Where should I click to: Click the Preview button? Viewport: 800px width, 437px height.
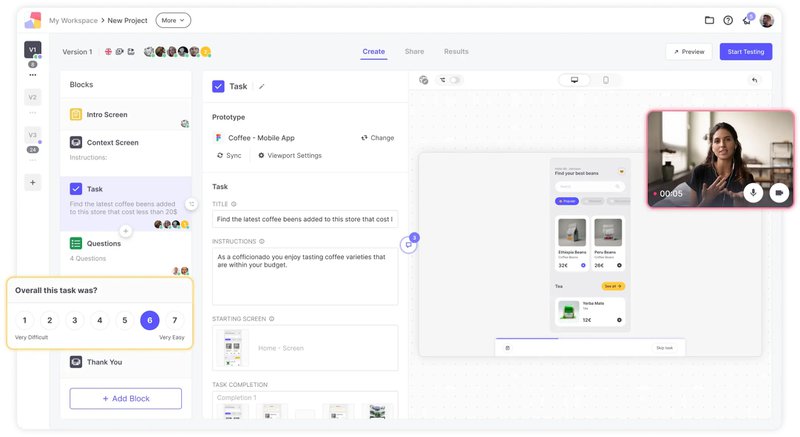click(x=689, y=52)
